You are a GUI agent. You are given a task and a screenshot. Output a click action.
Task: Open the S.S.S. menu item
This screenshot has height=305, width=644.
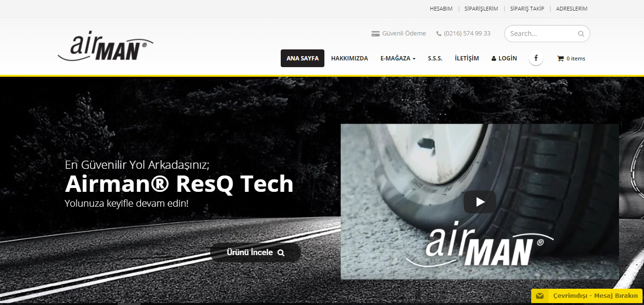[x=435, y=59]
